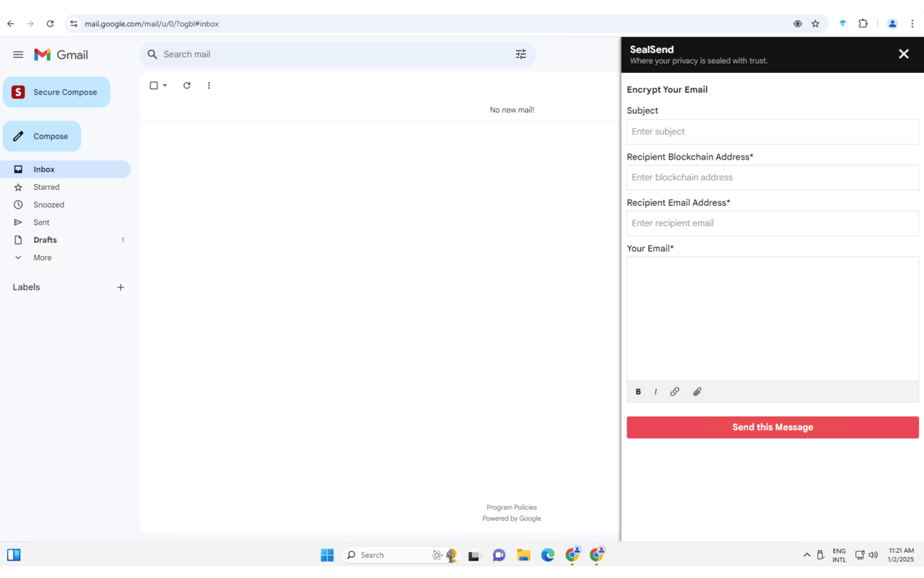924x578 pixels.
Task: Insert a hyperlink in the SealSend message
Action: 674,391
